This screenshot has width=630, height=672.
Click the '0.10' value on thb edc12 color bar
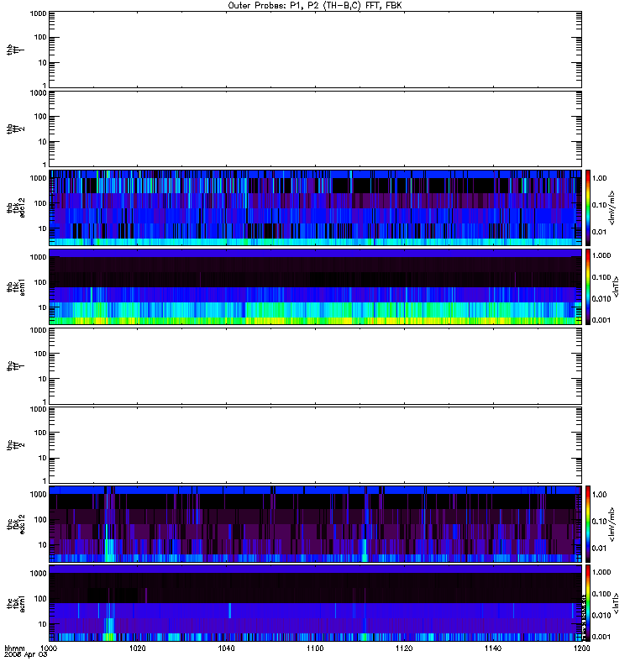point(600,205)
